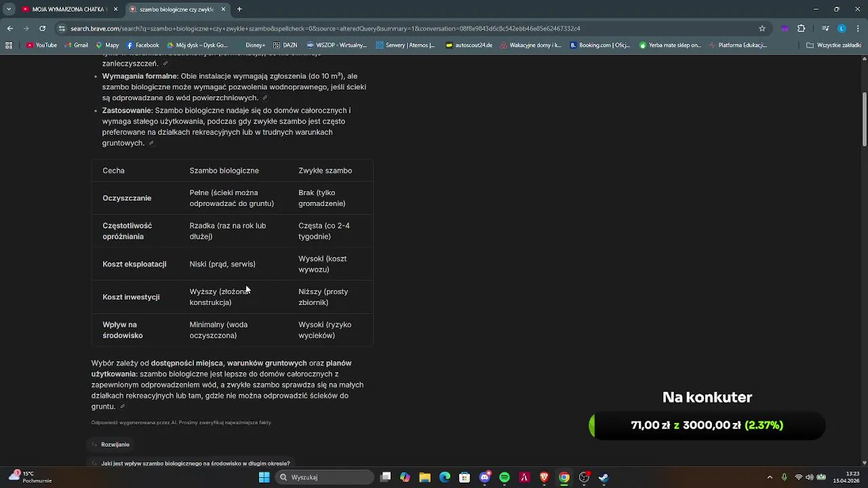Open the WSZOP - Wirtualny bookmark
This screenshot has height=488, width=868.
coord(336,45)
